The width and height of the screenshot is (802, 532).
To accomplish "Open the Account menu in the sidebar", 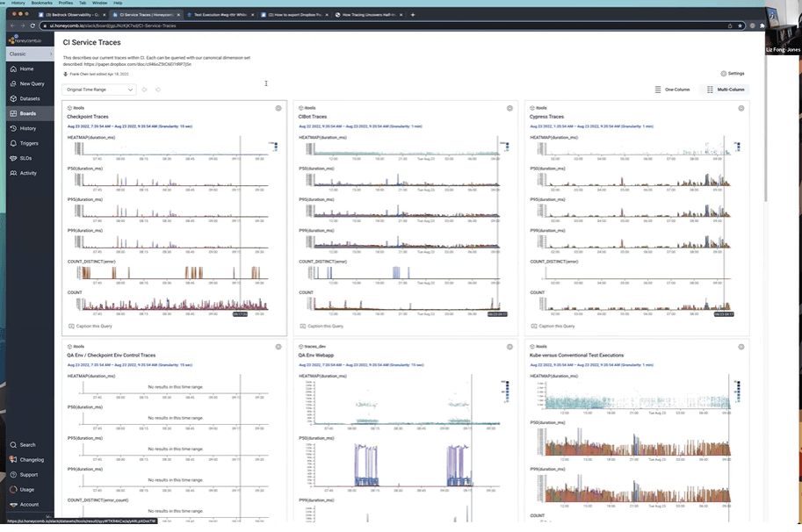I will click(29, 505).
